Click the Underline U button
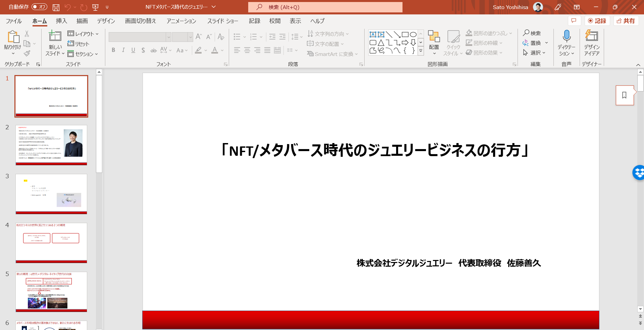644x330 pixels. [x=133, y=50]
